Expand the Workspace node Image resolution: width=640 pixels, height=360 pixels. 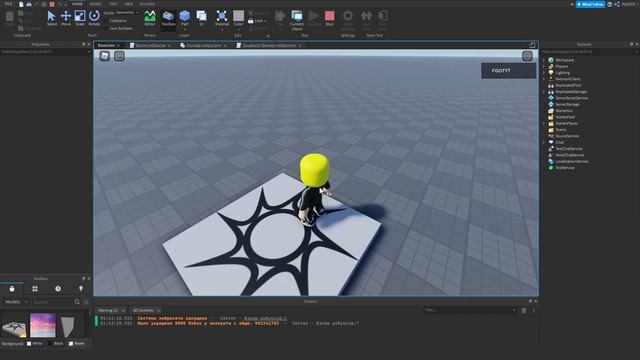(544, 60)
